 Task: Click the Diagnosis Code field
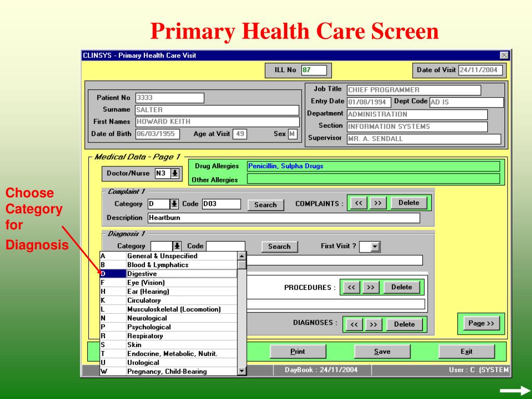coord(225,246)
